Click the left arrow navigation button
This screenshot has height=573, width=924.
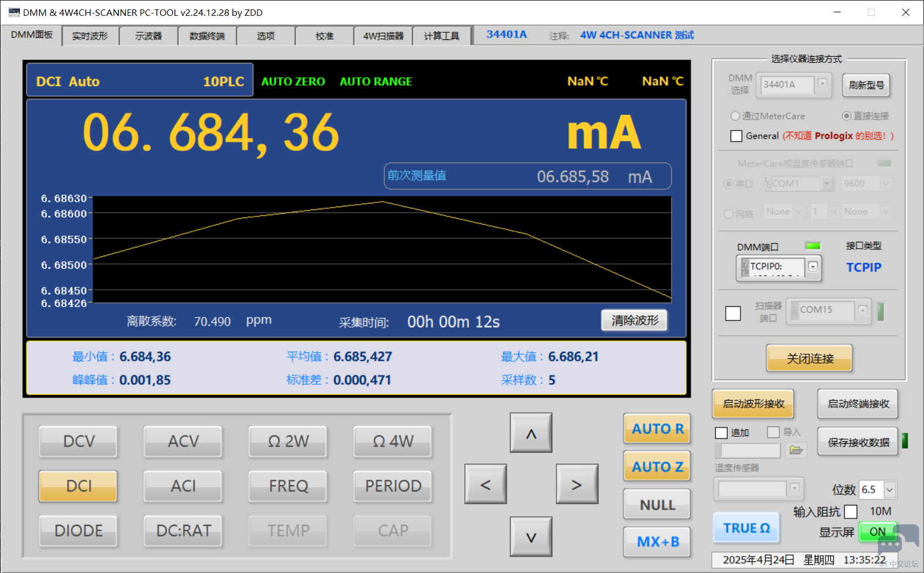coord(485,484)
